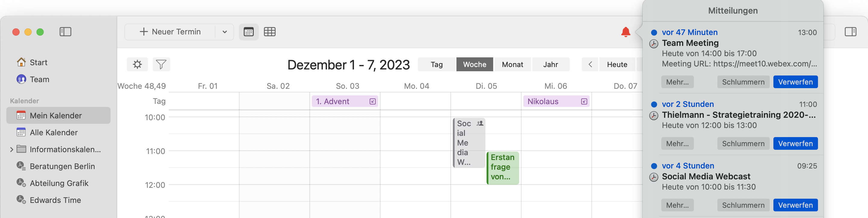Switch to Tag view tab
868x218 pixels.
[x=436, y=64]
